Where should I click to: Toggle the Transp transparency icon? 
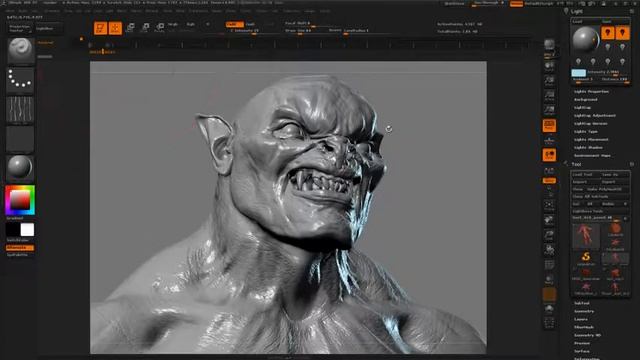tap(549, 280)
